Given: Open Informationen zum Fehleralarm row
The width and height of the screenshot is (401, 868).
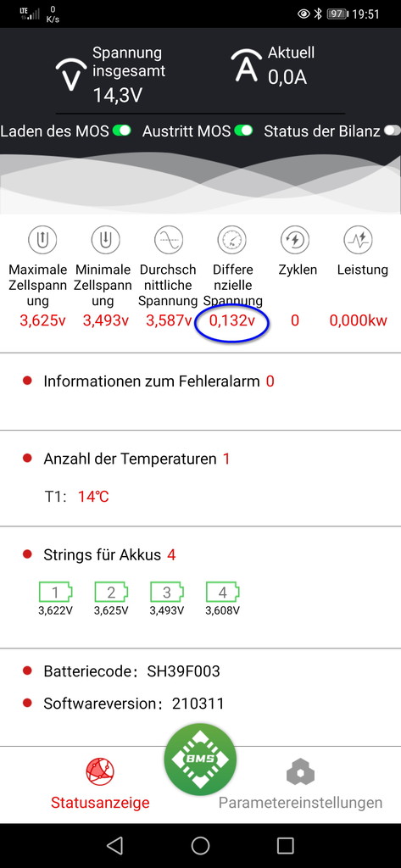Looking at the screenshot, I should 200,391.
